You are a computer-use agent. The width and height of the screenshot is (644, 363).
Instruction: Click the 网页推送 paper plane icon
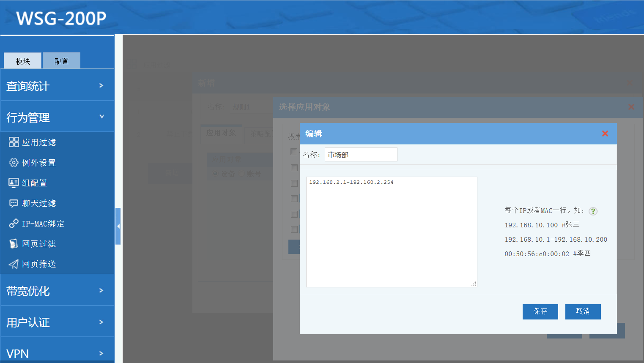[x=14, y=264]
